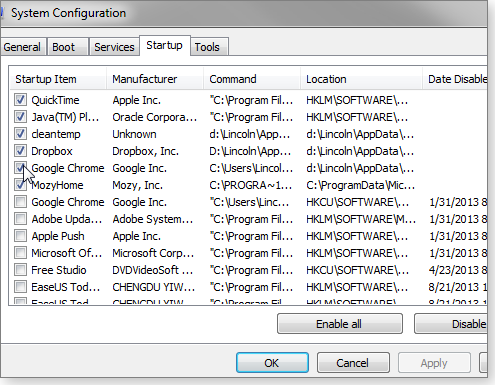
Task: Sort by Command column header
Action: 252,79
